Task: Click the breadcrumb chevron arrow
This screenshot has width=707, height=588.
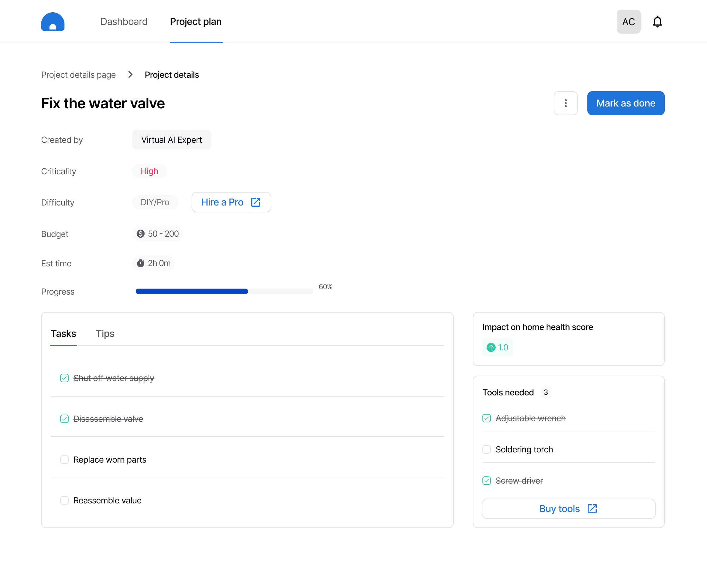Action: [x=130, y=74]
